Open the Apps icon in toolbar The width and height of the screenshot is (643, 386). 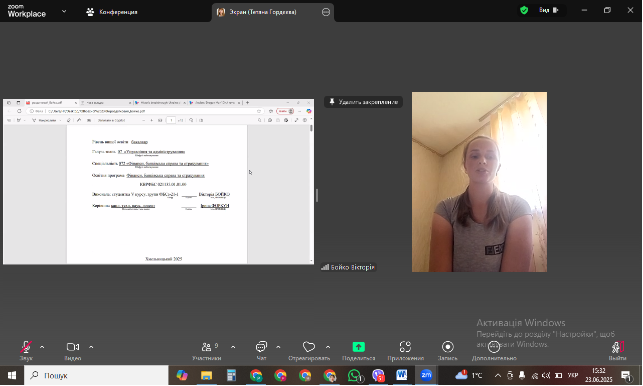pos(405,347)
